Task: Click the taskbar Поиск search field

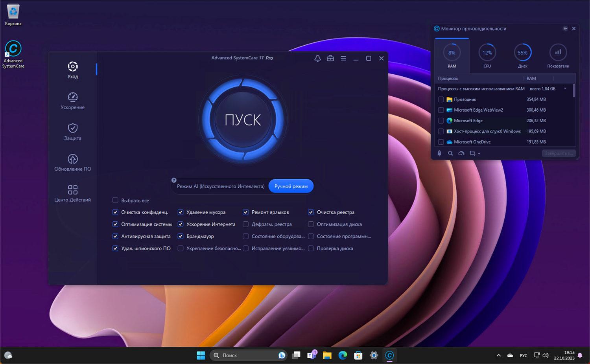Action: click(248, 355)
